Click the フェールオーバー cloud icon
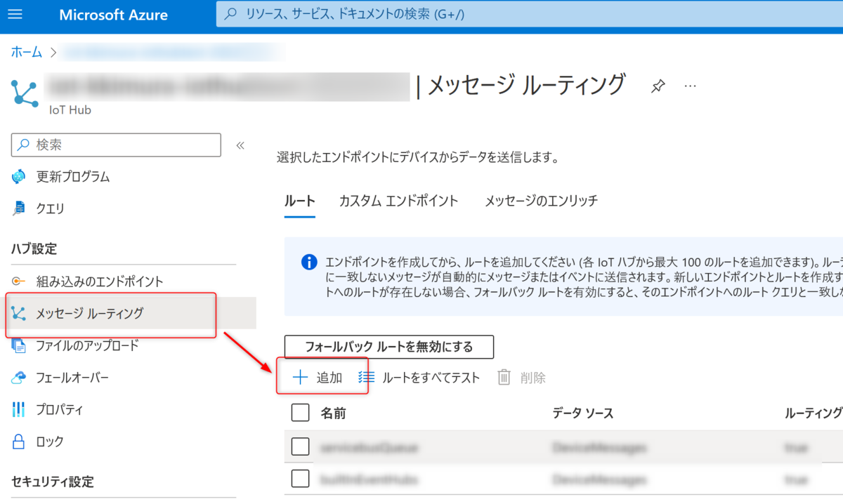 19,378
